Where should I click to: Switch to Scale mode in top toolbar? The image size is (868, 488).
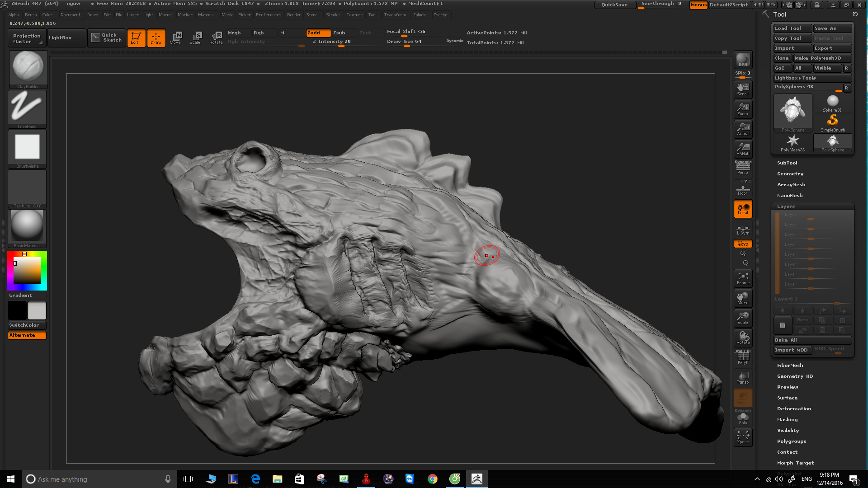point(195,38)
